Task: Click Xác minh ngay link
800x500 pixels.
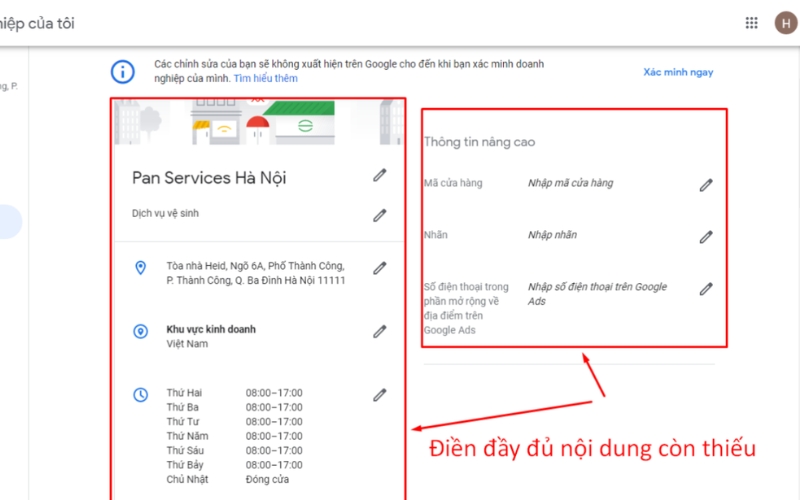Action: [x=678, y=72]
